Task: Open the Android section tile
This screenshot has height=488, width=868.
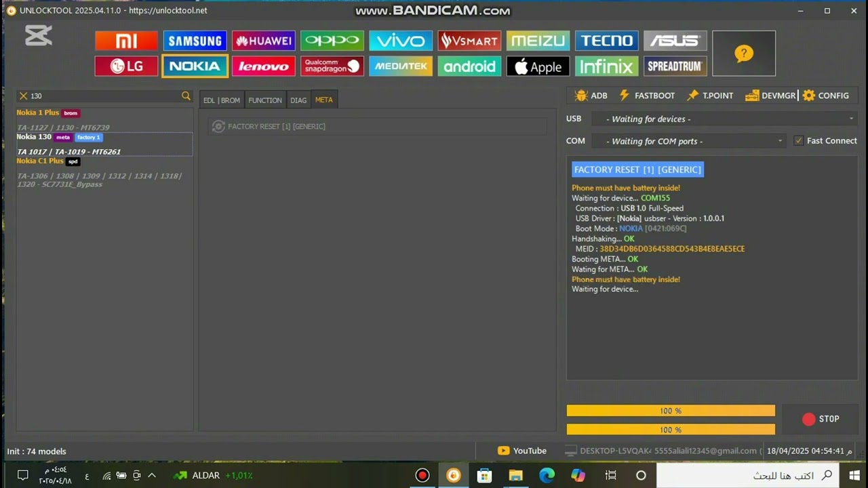Action: click(469, 66)
